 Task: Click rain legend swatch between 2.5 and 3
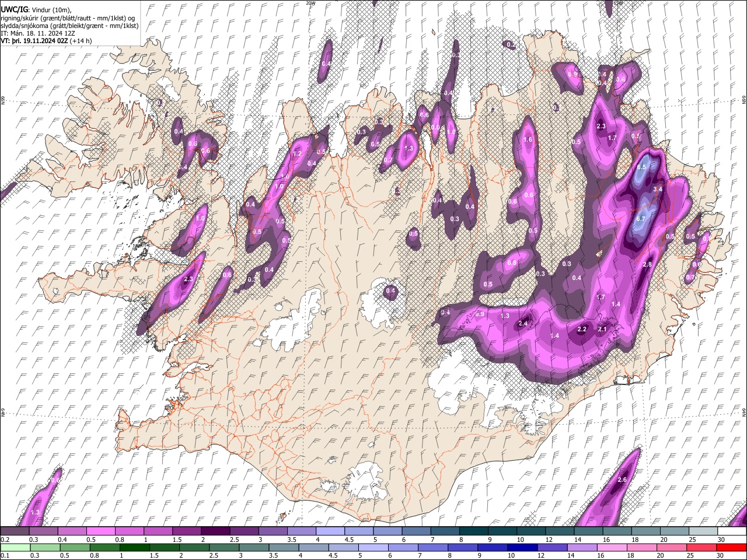tap(224, 547)
